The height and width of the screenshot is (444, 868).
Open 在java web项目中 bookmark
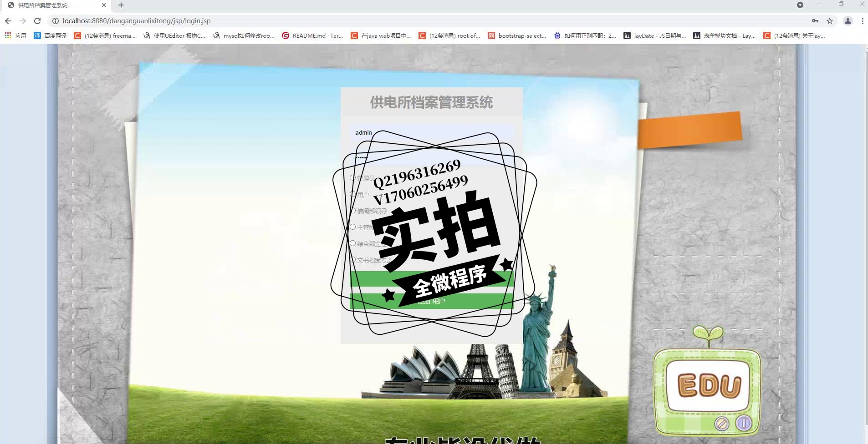381,35
